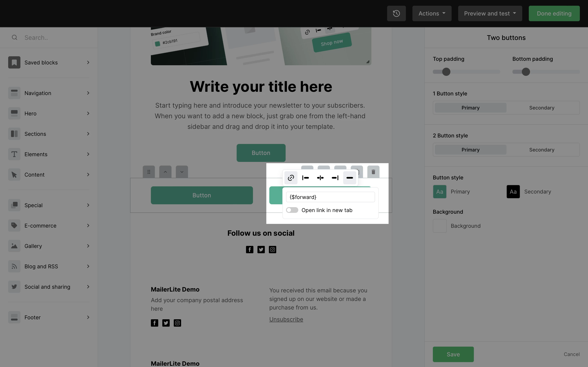The image size is (588, 367).
Task: Click the Background color swatch
Action: pyautogui.click(x=440, y=226)
